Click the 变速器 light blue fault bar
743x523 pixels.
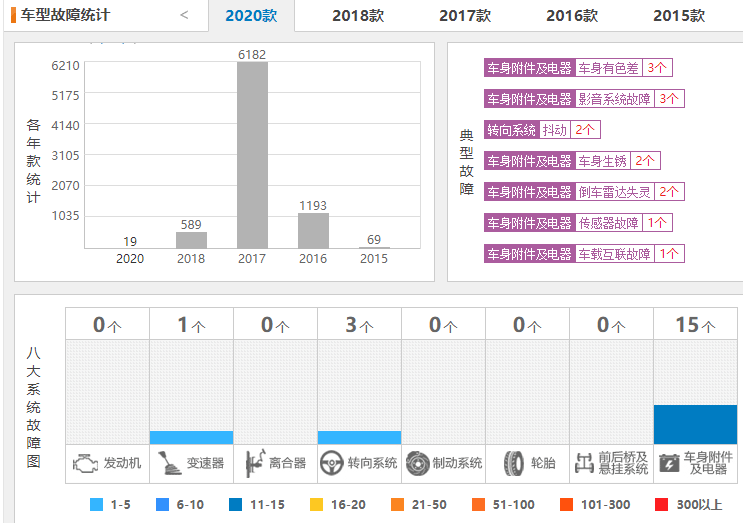[191, 437]
